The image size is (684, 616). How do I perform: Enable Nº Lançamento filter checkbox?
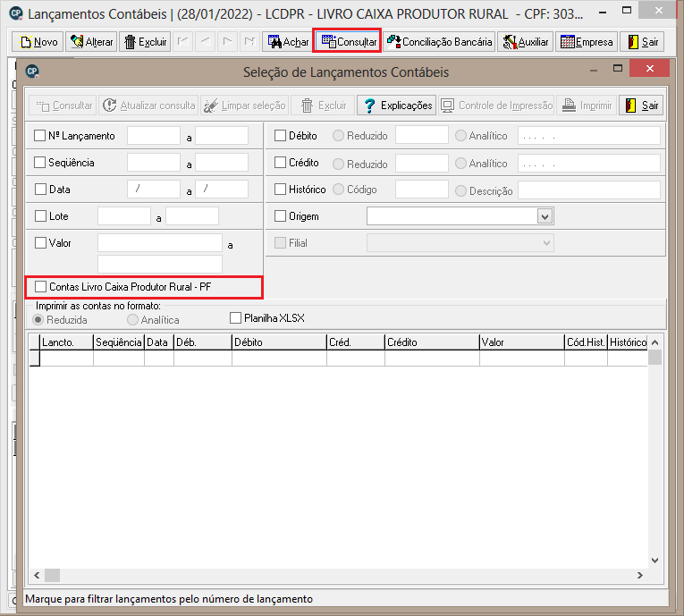(39, 136)
